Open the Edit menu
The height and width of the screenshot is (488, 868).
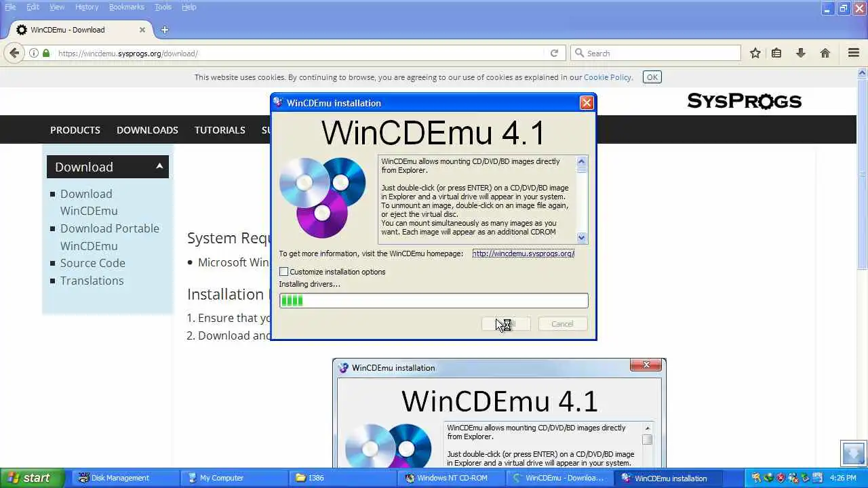click(33, 7)
